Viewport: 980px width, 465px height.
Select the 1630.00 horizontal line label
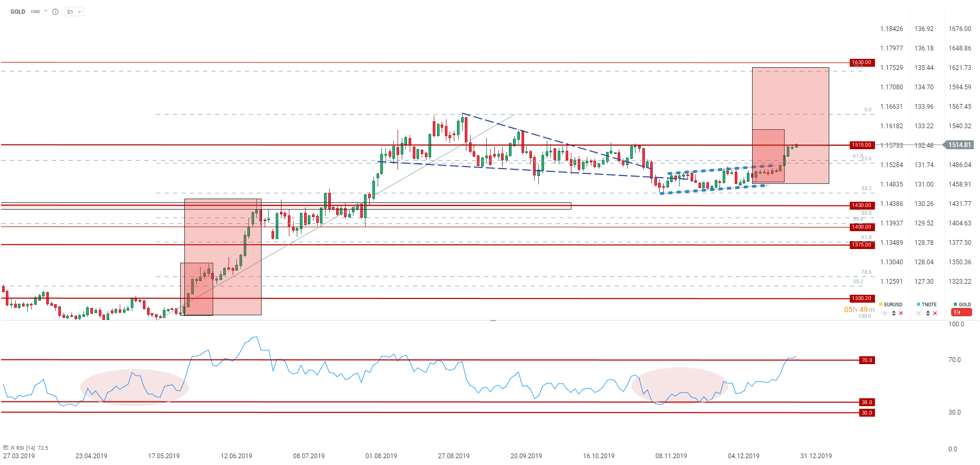[861, 63]
